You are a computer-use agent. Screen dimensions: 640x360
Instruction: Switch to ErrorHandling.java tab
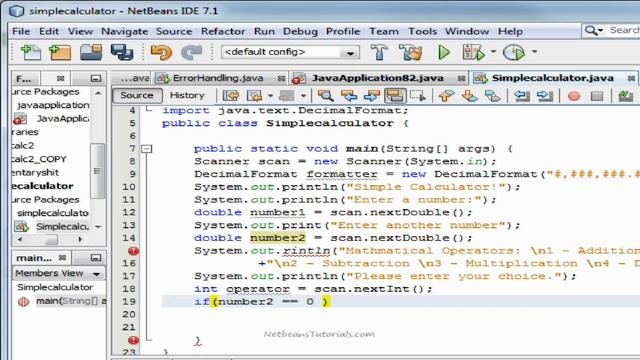coord(218,78)
